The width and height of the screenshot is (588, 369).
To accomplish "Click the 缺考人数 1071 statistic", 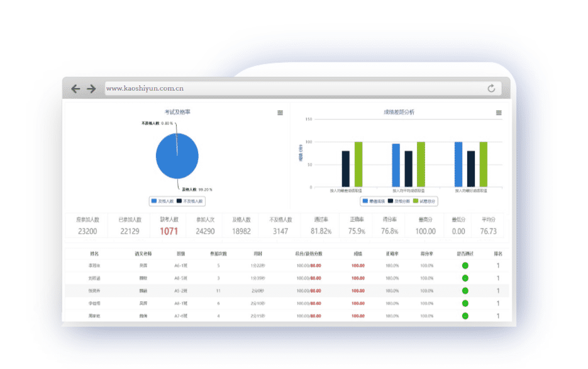I will coord(169,226).
